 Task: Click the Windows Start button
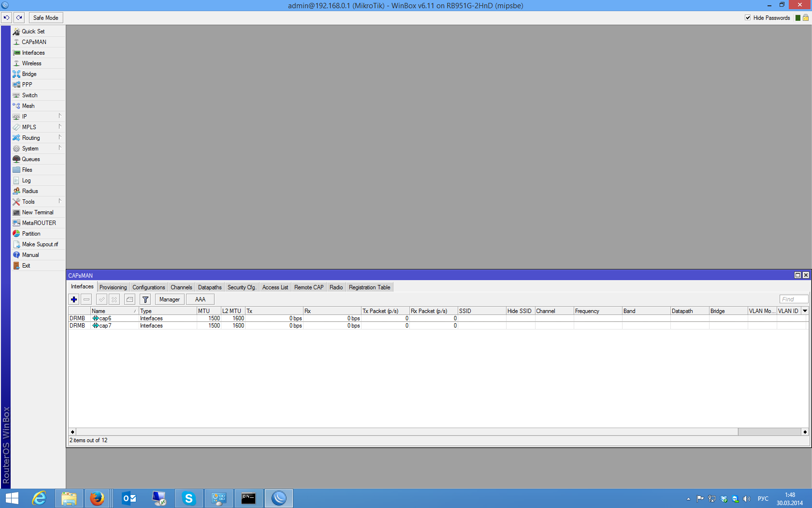click(12, 498)
